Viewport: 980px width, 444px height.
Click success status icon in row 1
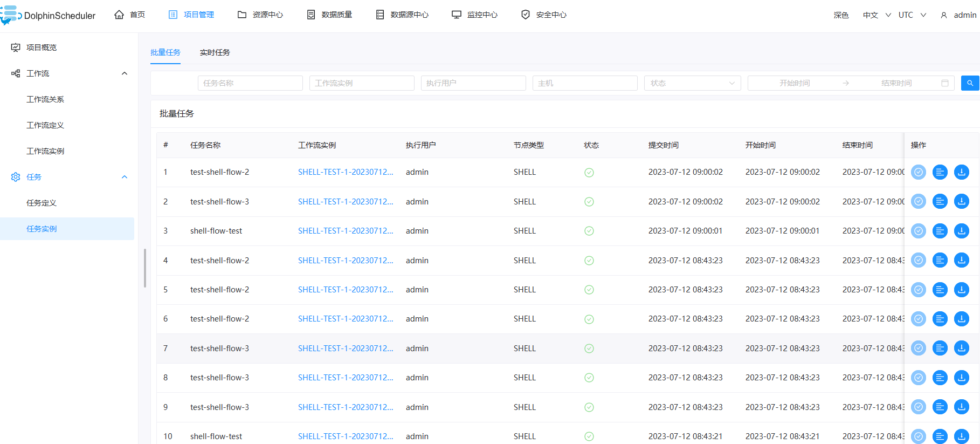589,173
